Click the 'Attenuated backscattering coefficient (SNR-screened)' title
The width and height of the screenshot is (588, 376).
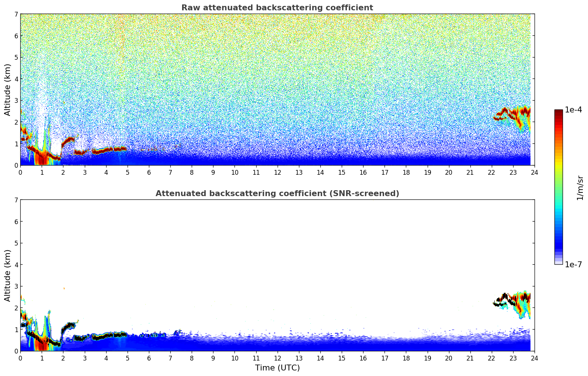pos(277,194)
